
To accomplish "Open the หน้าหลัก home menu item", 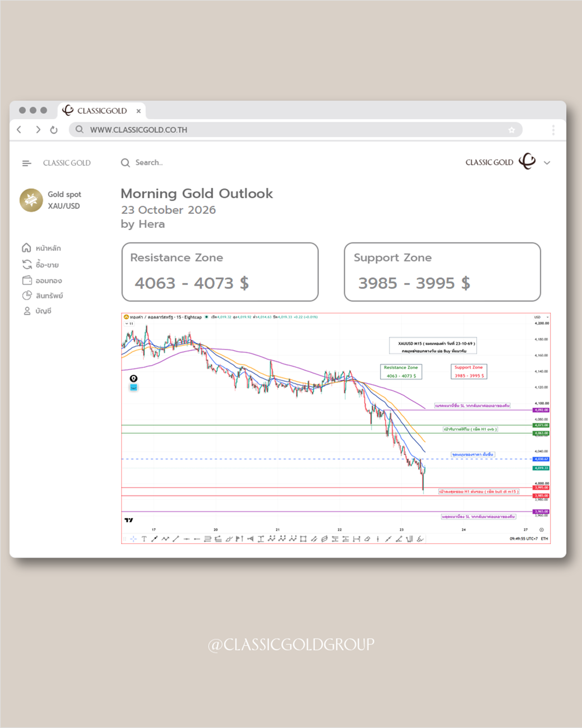I will tap(41, 248).
